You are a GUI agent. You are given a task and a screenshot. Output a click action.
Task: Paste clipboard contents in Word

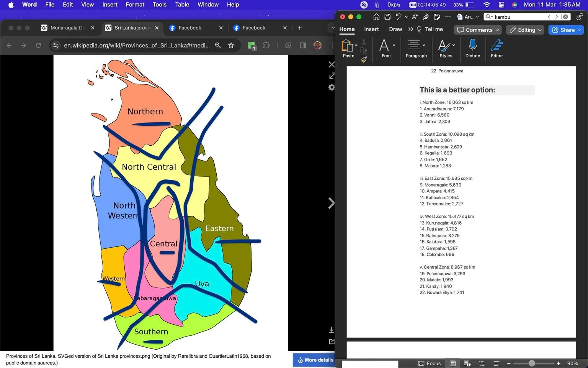tap(348, 48)
